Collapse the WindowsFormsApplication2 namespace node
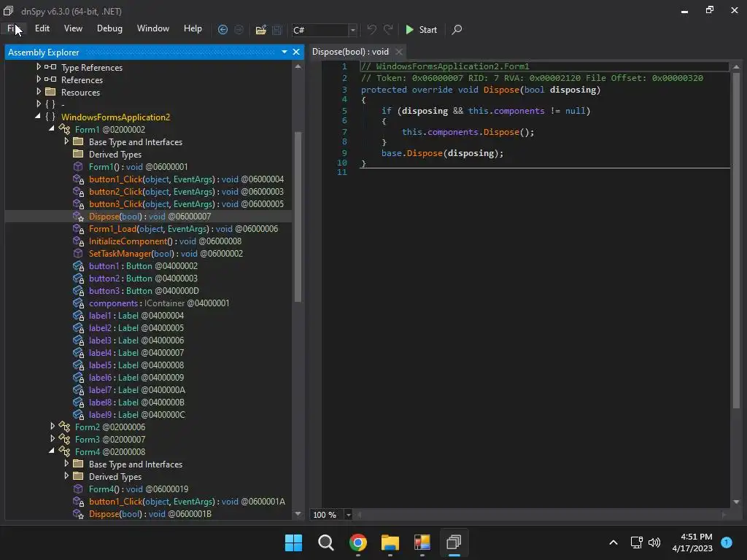The width and height of the screenshot is (747, 560). pos(38,116)
